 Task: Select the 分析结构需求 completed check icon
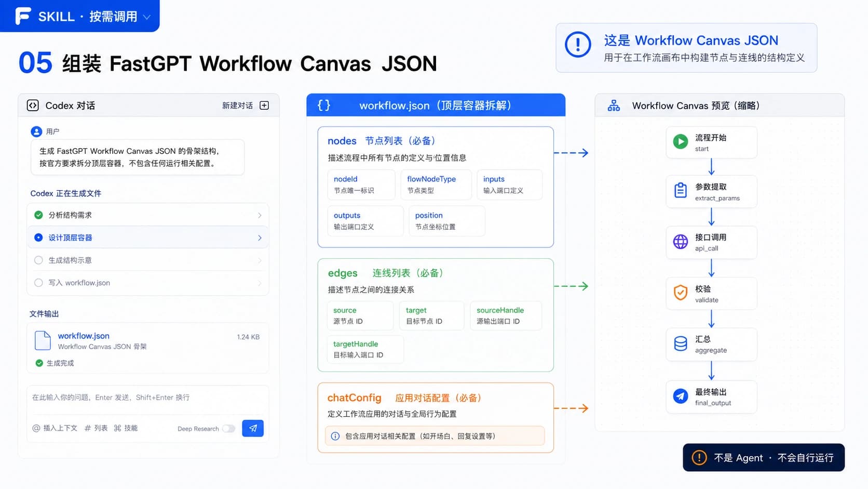38,215
